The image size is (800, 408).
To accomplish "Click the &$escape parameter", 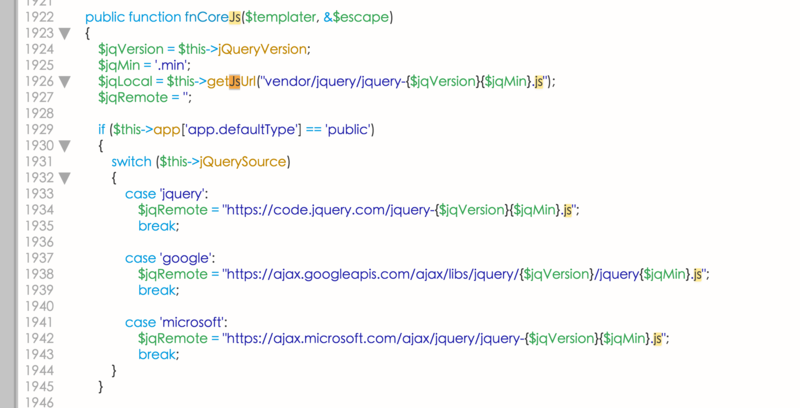I will tap(356, 17).
